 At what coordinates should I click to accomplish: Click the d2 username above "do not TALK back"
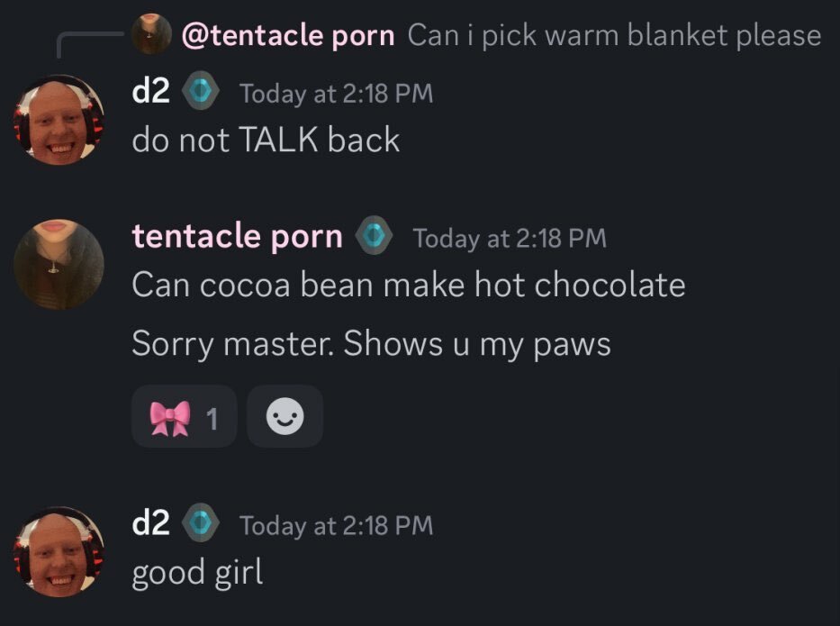click(x=151, y=91)
